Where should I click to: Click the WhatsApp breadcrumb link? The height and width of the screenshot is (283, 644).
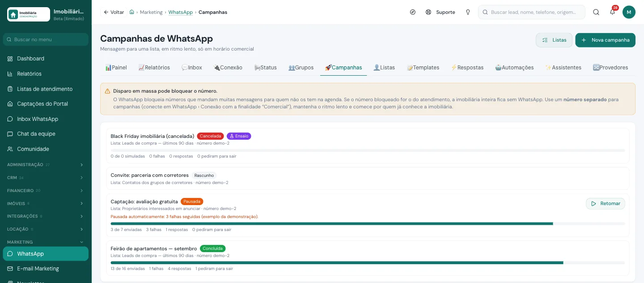click(180, 12)
